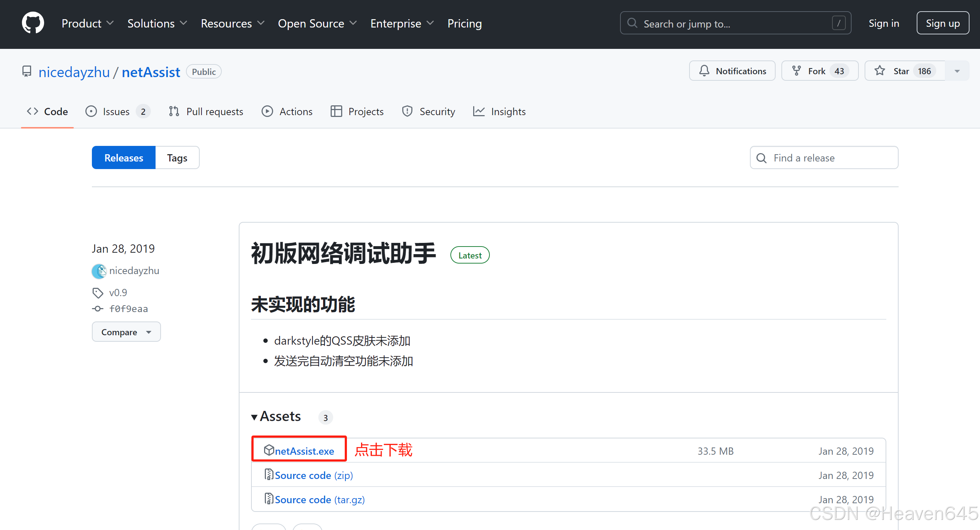
Task: Click the f0f9eaa commit icon
Action: (98, 308)
